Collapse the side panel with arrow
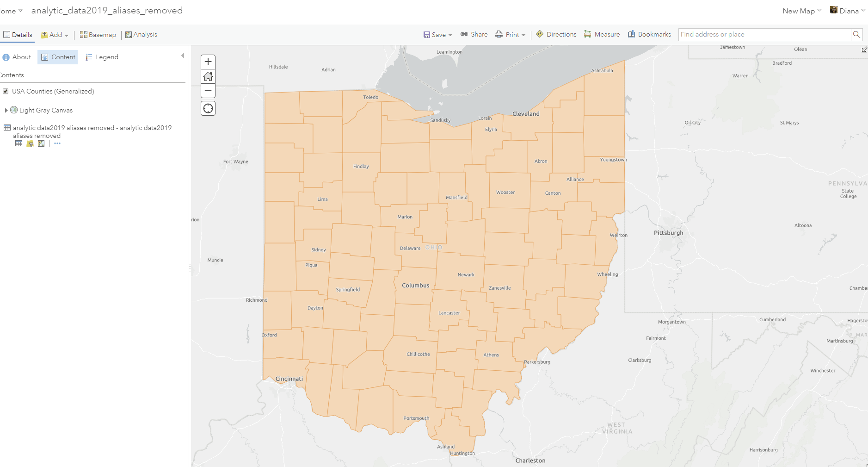The height and width of the screenshot is (467, 868). tap(183, 56)
